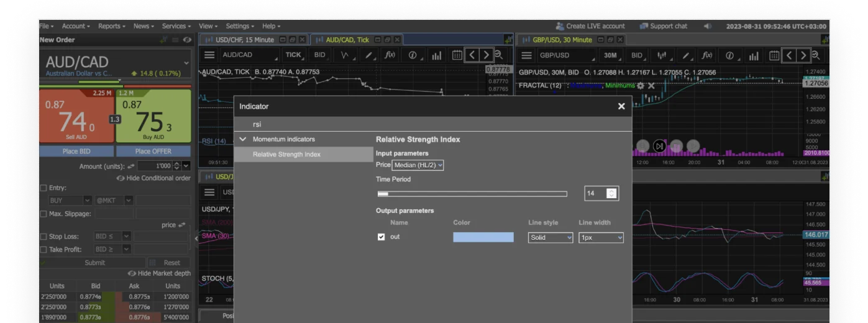Open hamburger menu in AUD/CAD chart toolbar
The image size is (868, 323).
coord(210,55)
